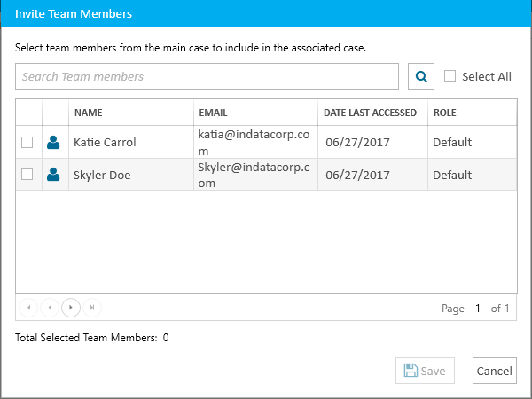The image size is (532, 399).
Task: Click the current page number 1
Action: pyautogui.click(x=478, y=308)
